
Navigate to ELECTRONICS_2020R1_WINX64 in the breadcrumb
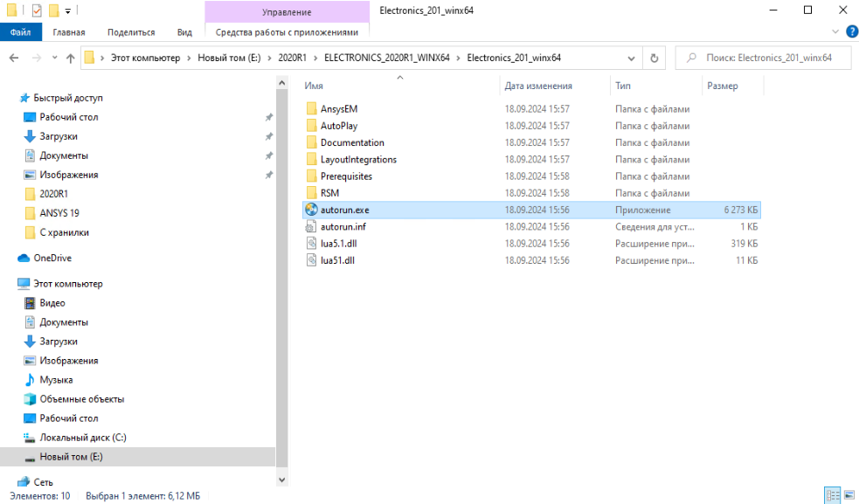387,58
